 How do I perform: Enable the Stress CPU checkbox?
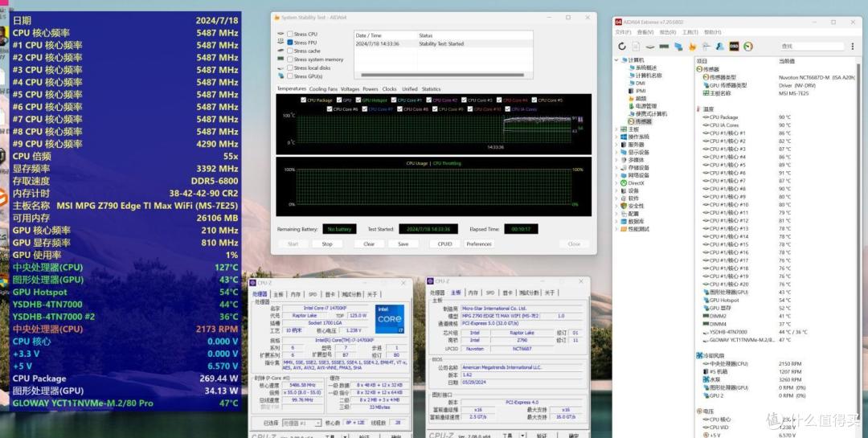point(290,35)
